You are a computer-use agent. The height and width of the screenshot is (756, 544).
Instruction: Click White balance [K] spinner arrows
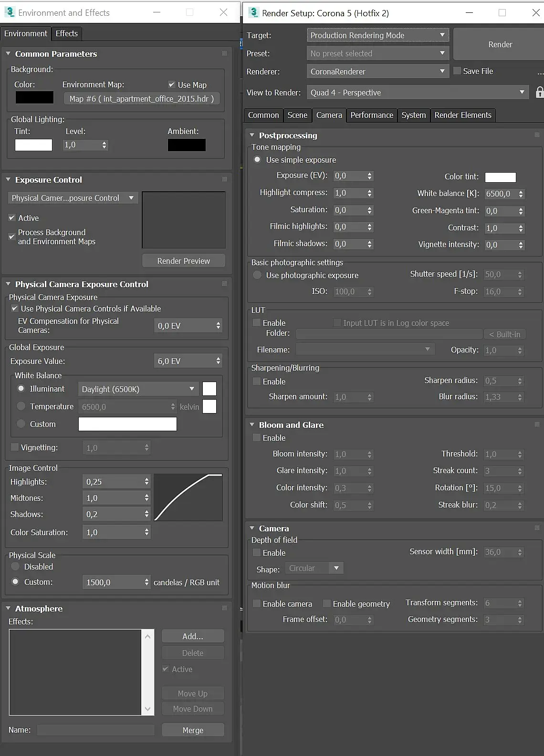521,194
